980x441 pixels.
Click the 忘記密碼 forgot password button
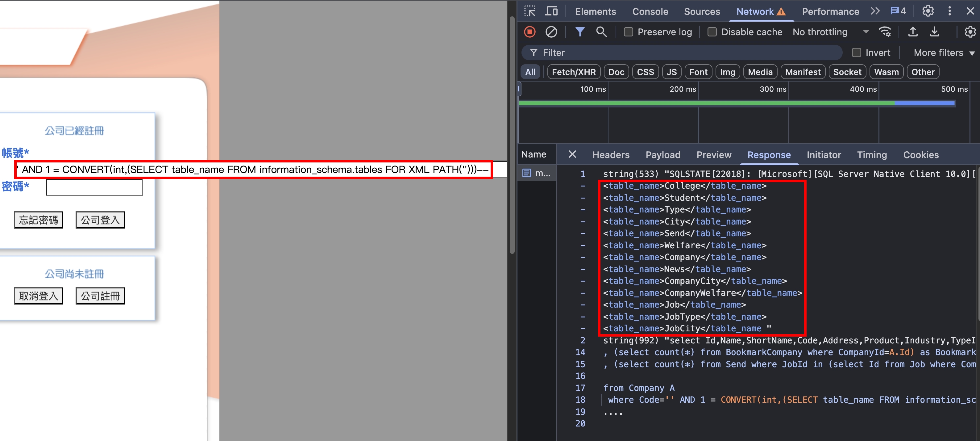click(39, 220)
